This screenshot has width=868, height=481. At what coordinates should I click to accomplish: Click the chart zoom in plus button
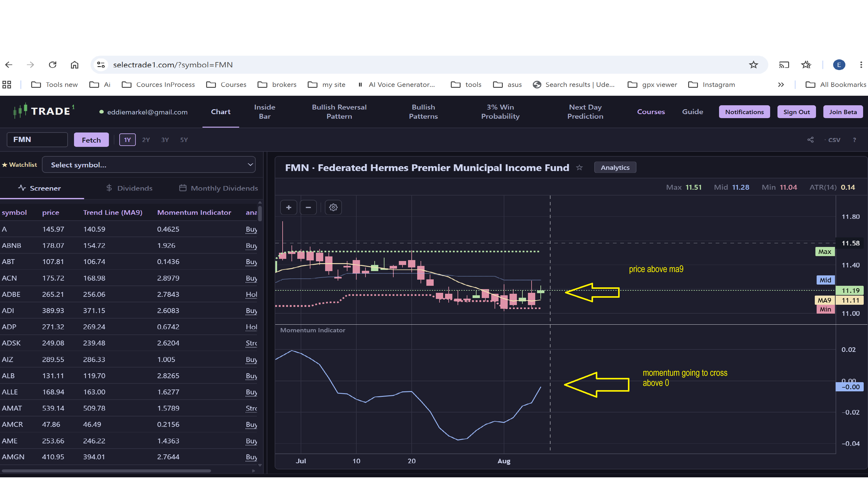click(x=288, y=207)
